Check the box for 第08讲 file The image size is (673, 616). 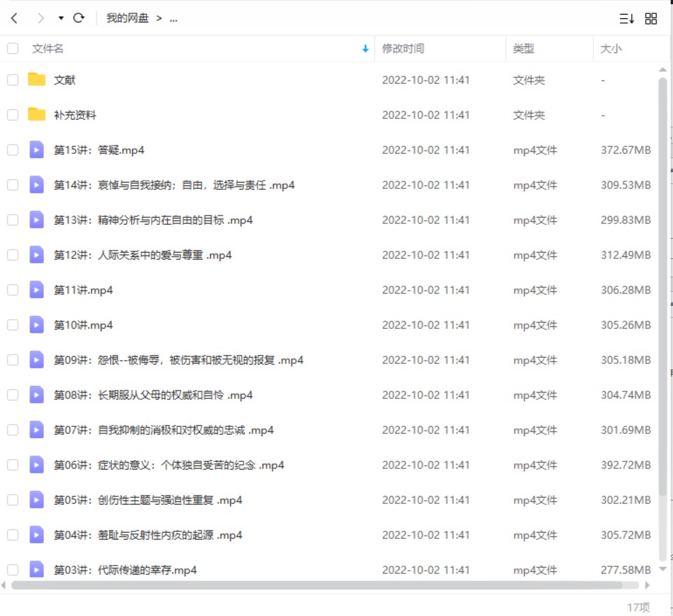click(13, 395)
